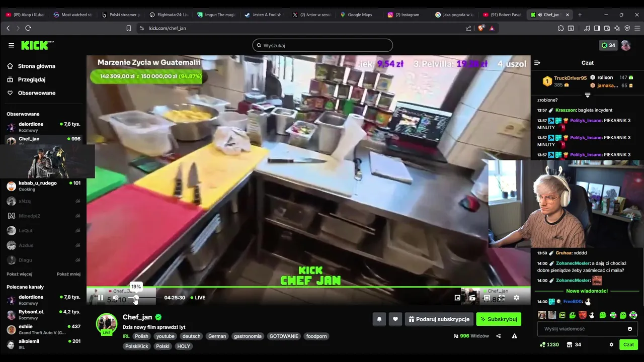Viewport: 644px width, 362px height.
Task: Open aikoiemil recommended channel
Action: pyautogui.click(x=43, y=344)
